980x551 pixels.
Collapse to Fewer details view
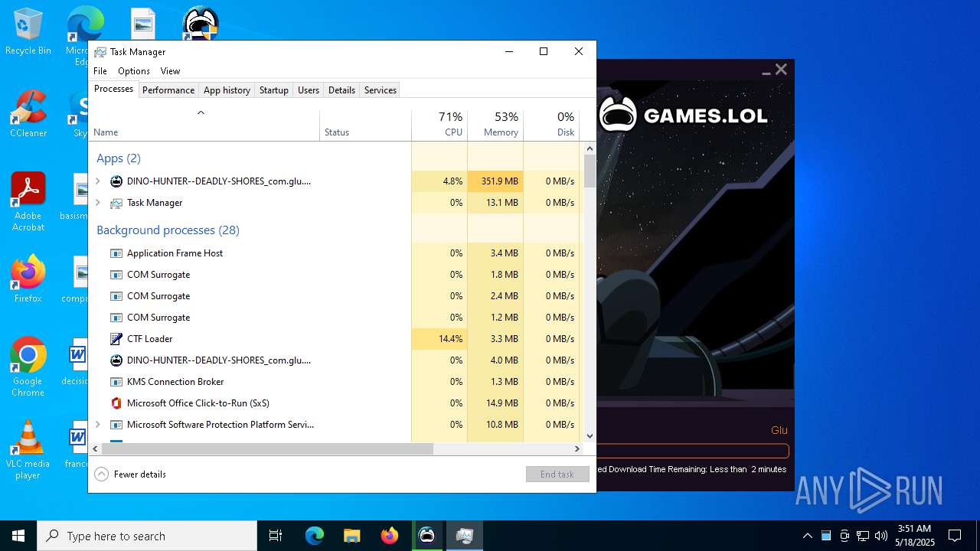tap(130, 474)
